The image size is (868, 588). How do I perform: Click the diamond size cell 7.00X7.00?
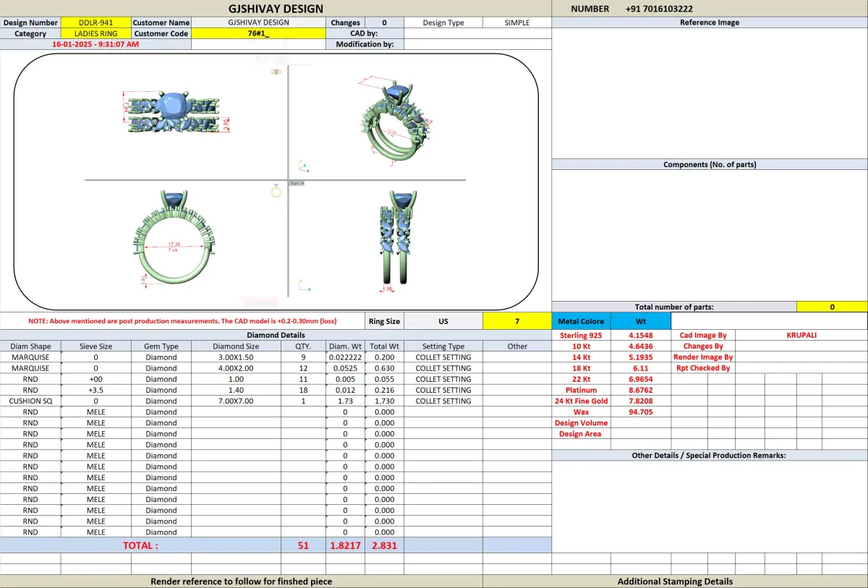tap(236, 401)
